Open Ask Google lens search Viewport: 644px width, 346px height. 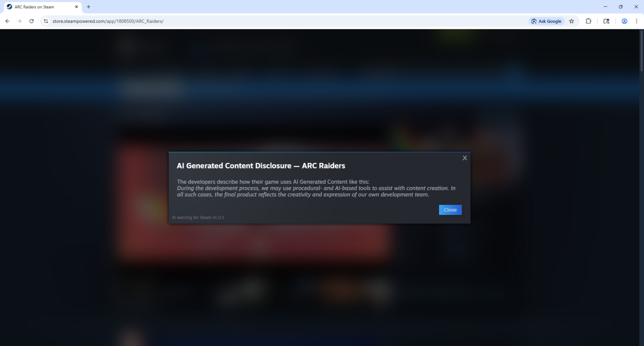[x=546, y=21]
